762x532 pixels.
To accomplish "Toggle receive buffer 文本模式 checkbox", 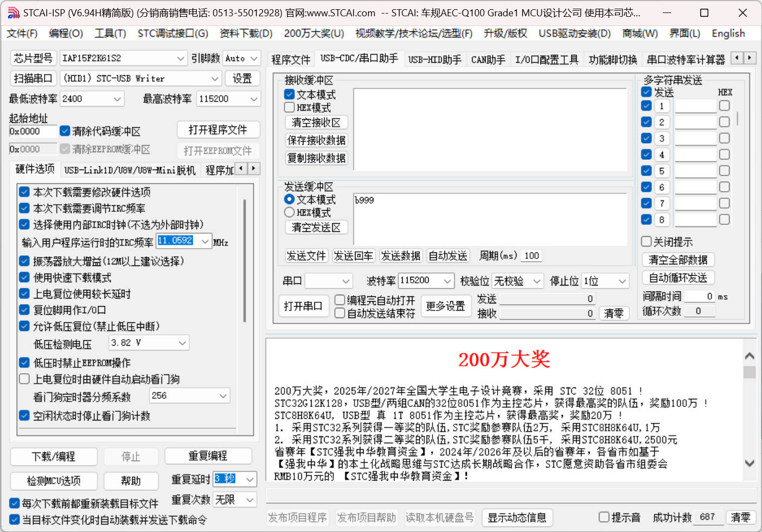I will [289, 94].
